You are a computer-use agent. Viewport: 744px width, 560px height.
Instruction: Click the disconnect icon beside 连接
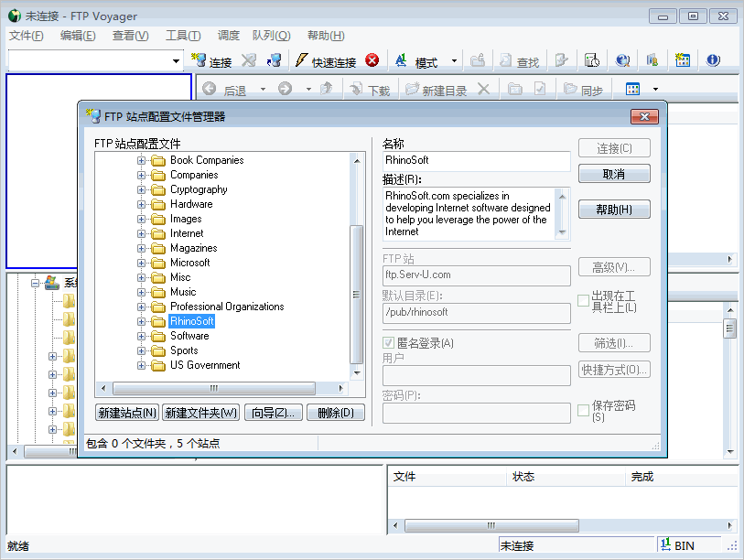coord(248,60)
